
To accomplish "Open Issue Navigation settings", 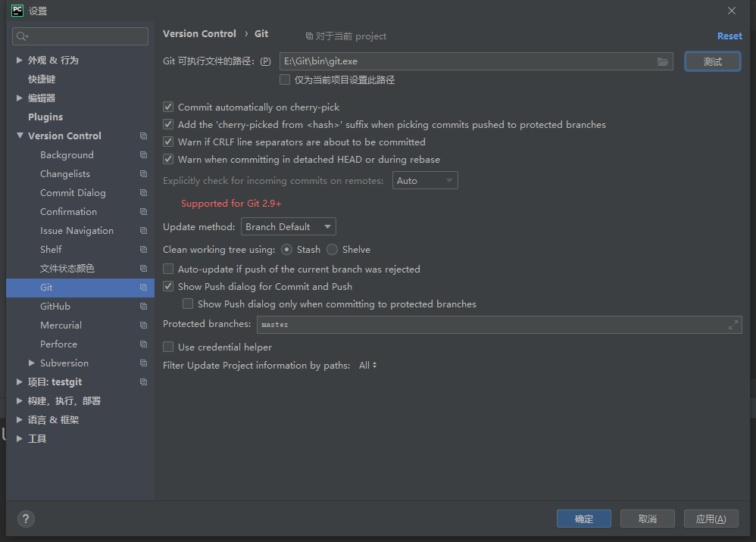I will click(x=77, y=231).
